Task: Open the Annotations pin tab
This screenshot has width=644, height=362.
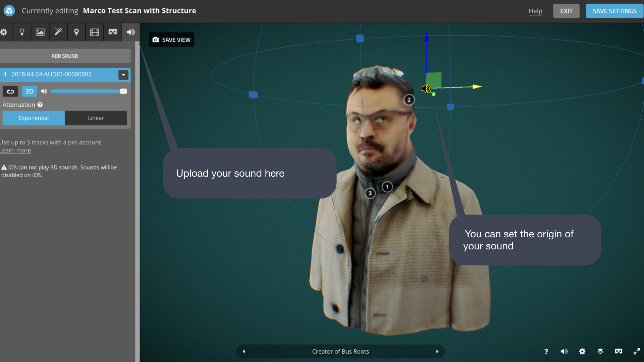Action: point(76,32)
